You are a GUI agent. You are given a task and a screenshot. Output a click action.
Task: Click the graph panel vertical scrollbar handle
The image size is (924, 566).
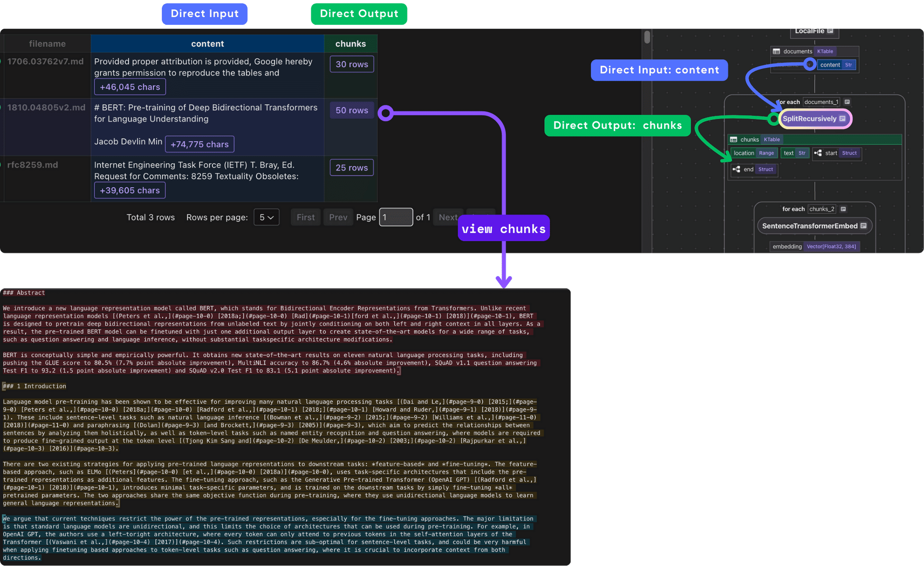pyautogui.click(x=647, y=37)
